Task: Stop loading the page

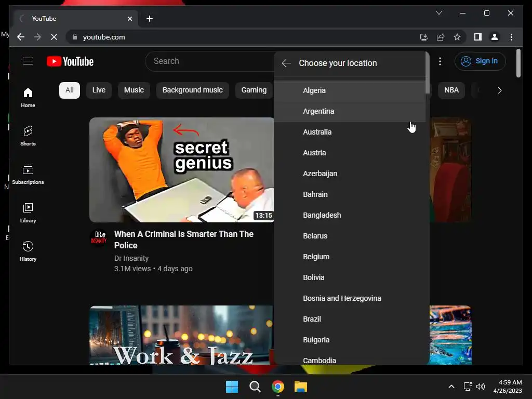Action: click(54, 37)
